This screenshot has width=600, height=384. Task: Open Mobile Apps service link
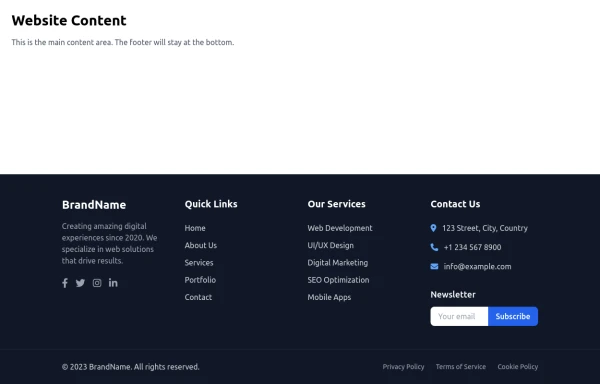(329, 297)
